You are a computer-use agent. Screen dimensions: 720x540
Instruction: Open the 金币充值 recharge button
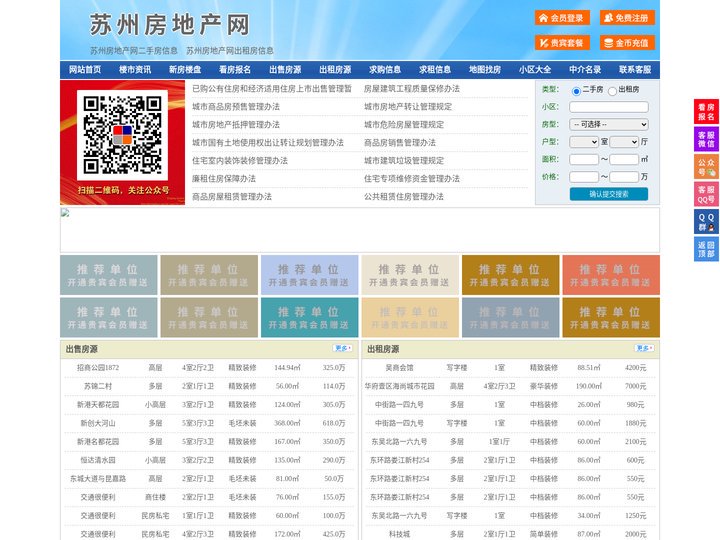click(x=627, y=43)
